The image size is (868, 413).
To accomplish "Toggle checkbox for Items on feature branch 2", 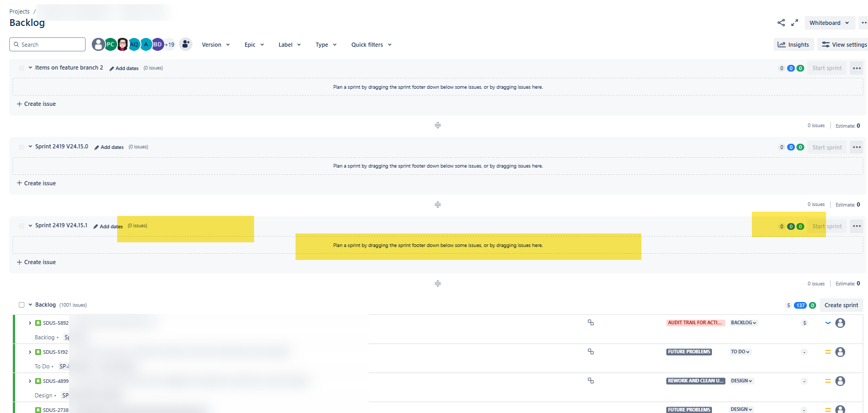I will tap(21, 68).
